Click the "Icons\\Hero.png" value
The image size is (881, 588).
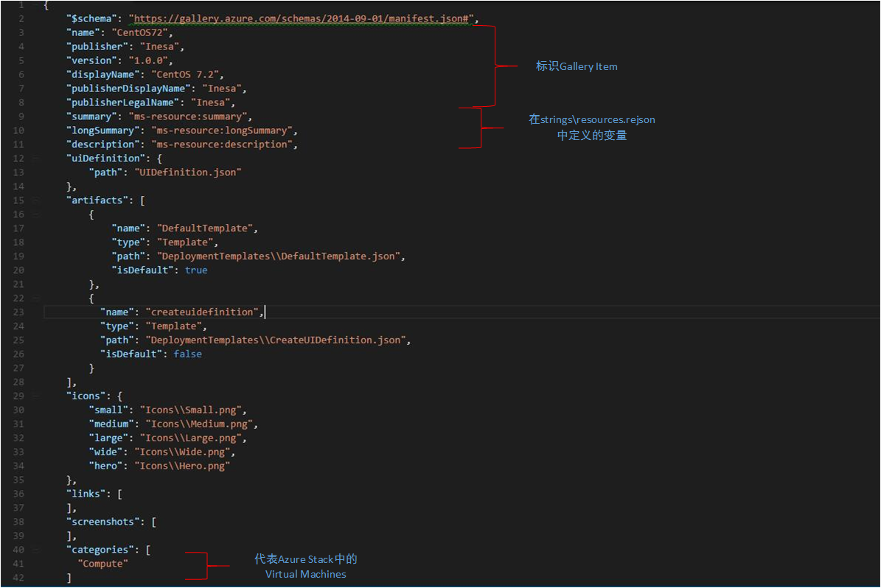[x=182, y=466]
